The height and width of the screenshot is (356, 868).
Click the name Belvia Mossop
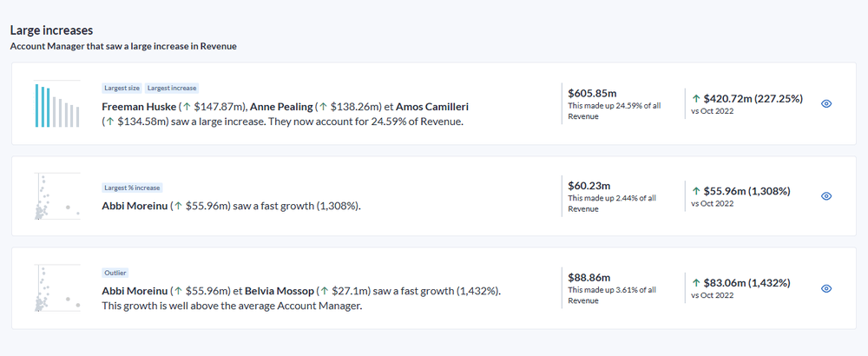(279, 291)
